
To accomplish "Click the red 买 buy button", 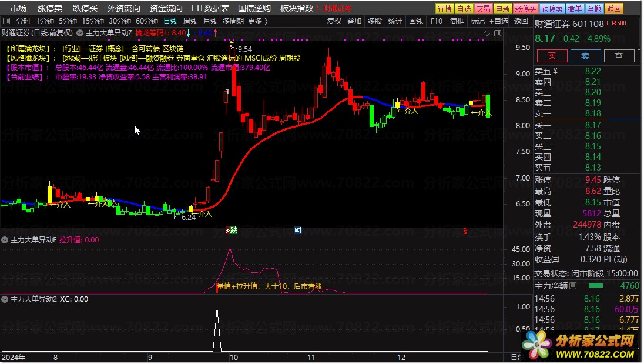I will point(552,56).
